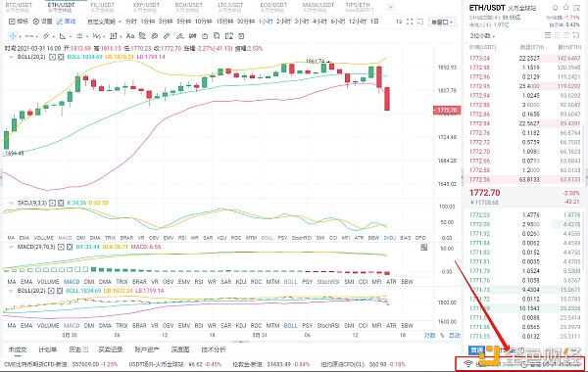
Task: Toggle auto scale option
Action: [455, 335]
